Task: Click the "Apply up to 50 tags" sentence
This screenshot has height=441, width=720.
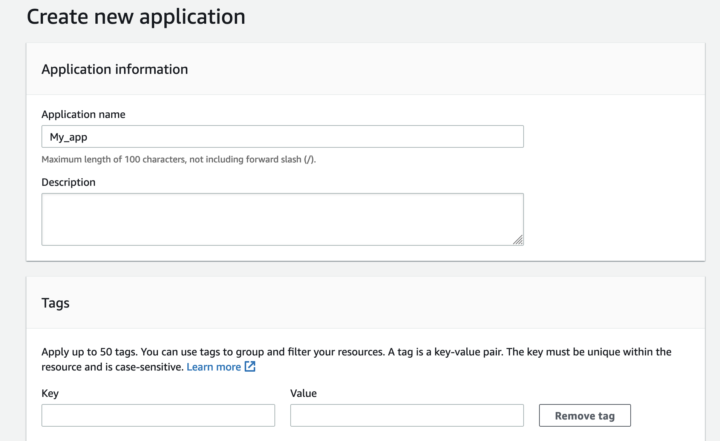Action: click(90, 352)
